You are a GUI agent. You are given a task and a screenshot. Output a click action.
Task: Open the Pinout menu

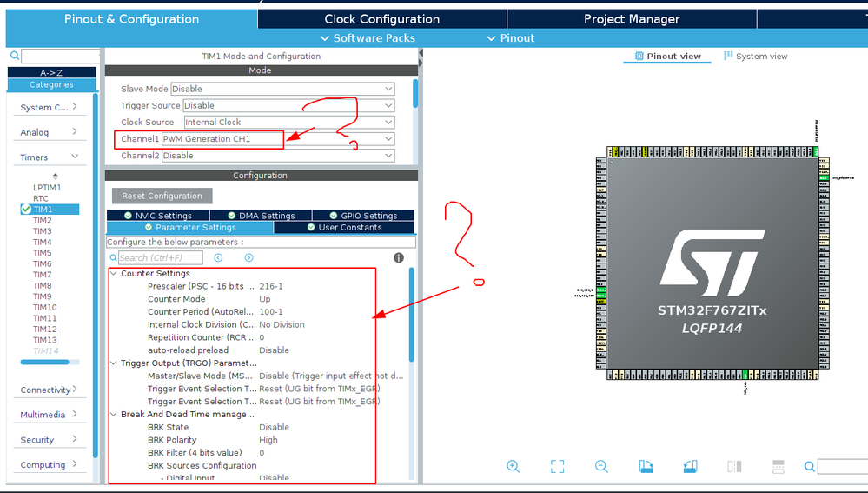pos(510,37)
